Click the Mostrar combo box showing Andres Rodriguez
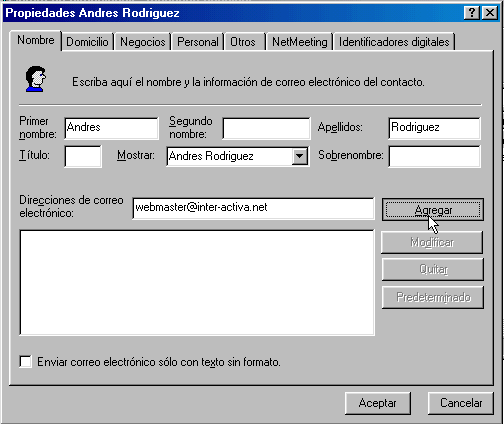Viewport: 504px width, 424px height. (238, 156)
